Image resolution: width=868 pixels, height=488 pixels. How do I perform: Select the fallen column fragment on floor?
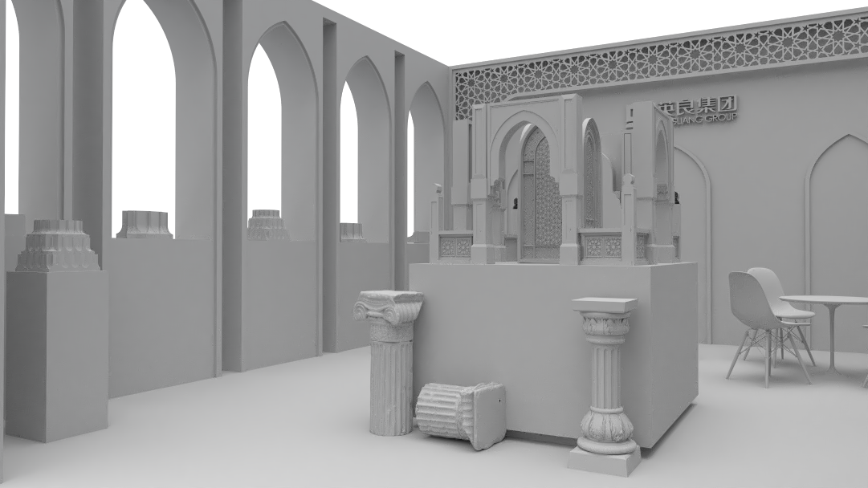461,412
